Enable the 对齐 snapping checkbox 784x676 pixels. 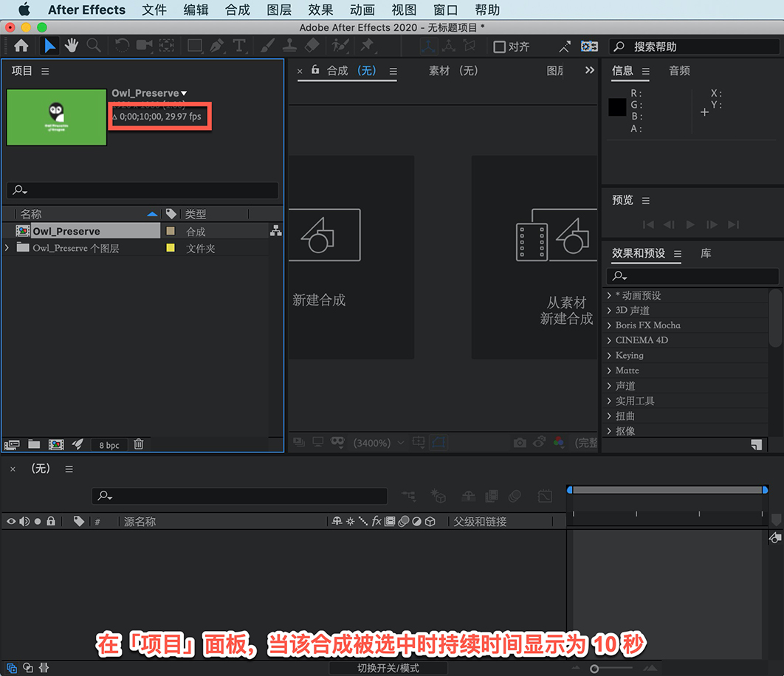499,46
